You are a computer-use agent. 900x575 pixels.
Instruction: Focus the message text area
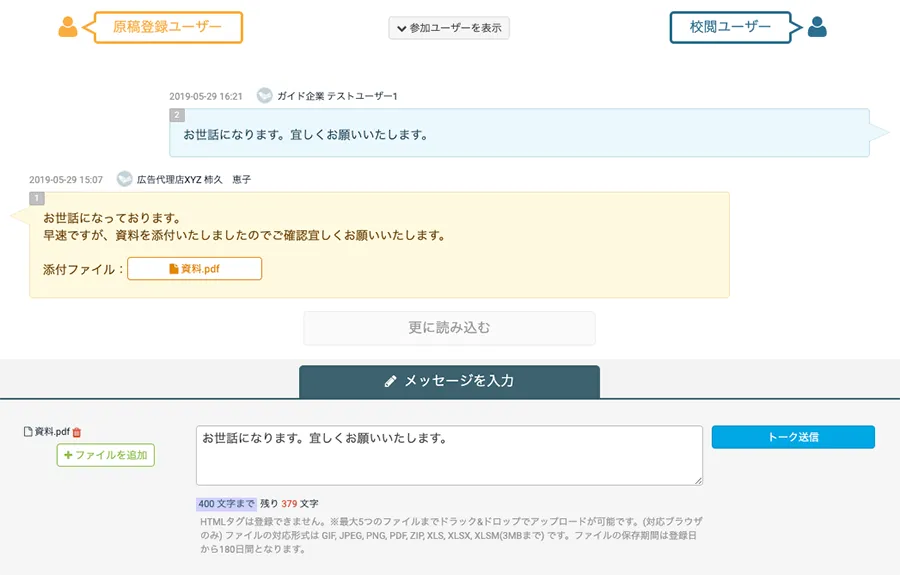point(449,456)
